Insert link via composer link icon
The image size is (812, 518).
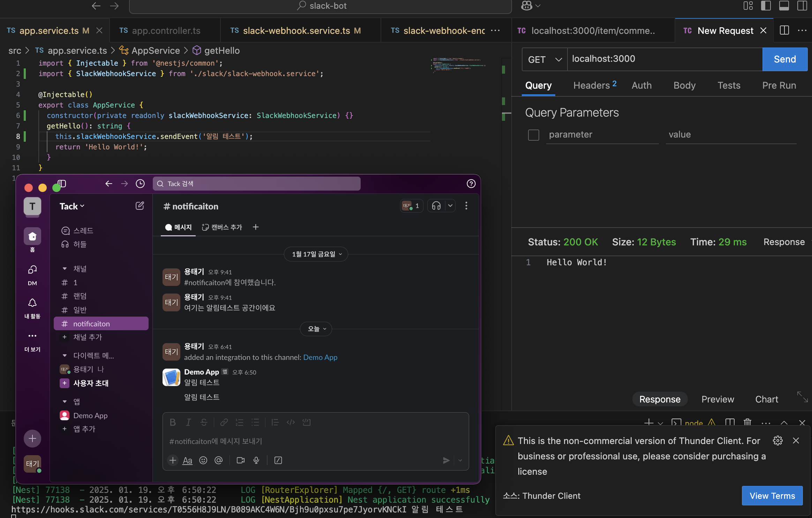224,422
